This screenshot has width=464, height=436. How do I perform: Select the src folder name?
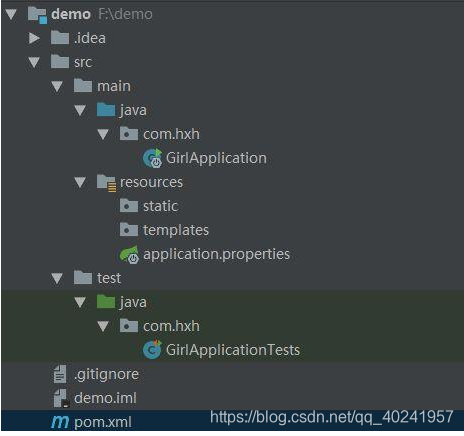(83, 62)
